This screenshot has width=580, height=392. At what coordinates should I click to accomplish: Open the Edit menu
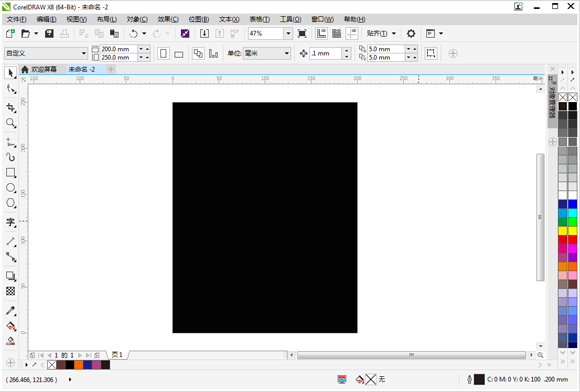click(47, 19)
